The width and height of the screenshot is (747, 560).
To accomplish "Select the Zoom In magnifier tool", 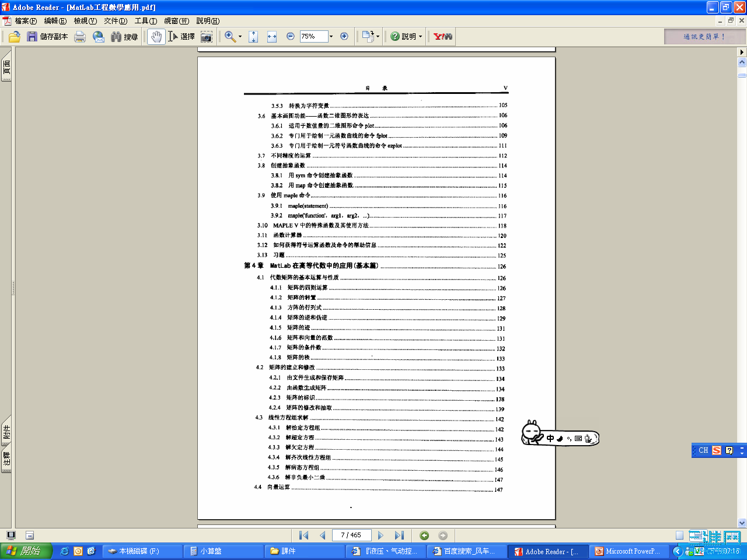I will (x=231, y=37).
